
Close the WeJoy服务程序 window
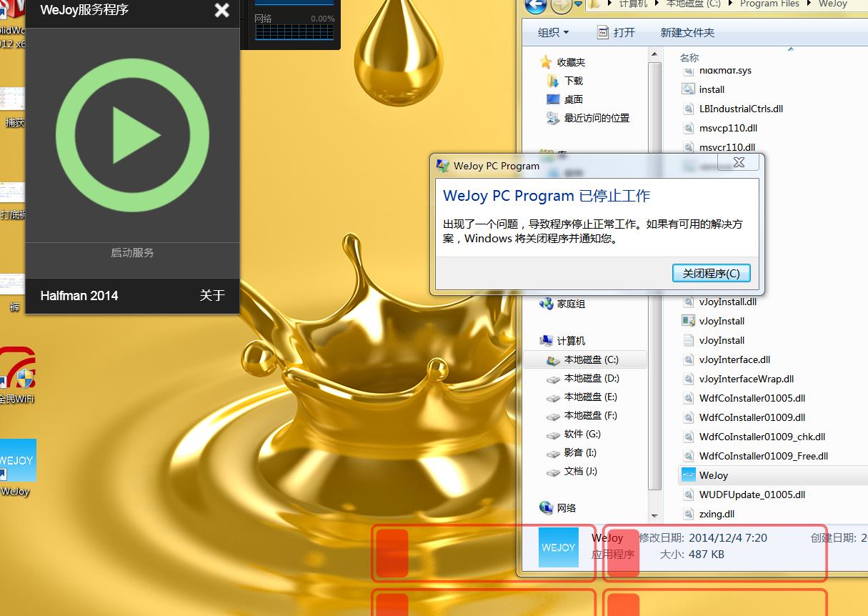pos(222,10)
